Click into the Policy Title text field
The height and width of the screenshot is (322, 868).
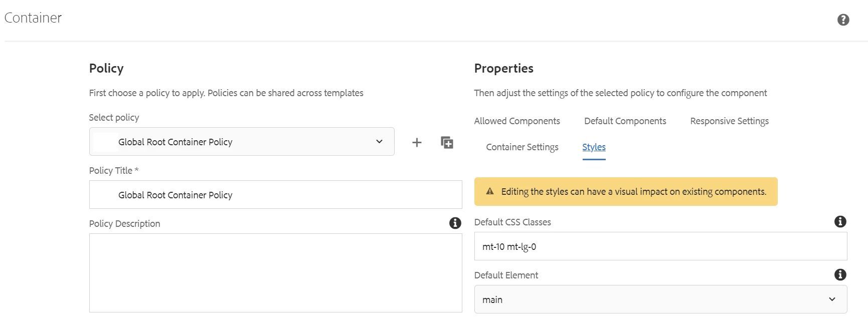276,195
